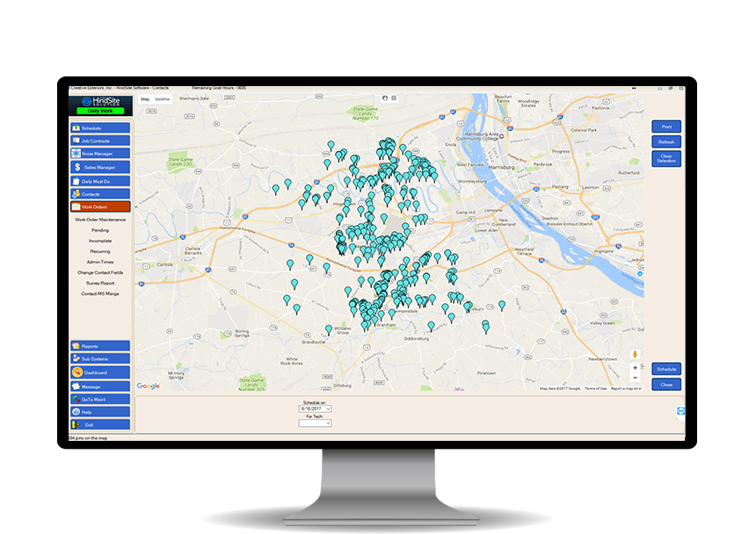This screenshot has width=756, height=534.
Task: Open Recurring work orders
Action: (100, 251)
